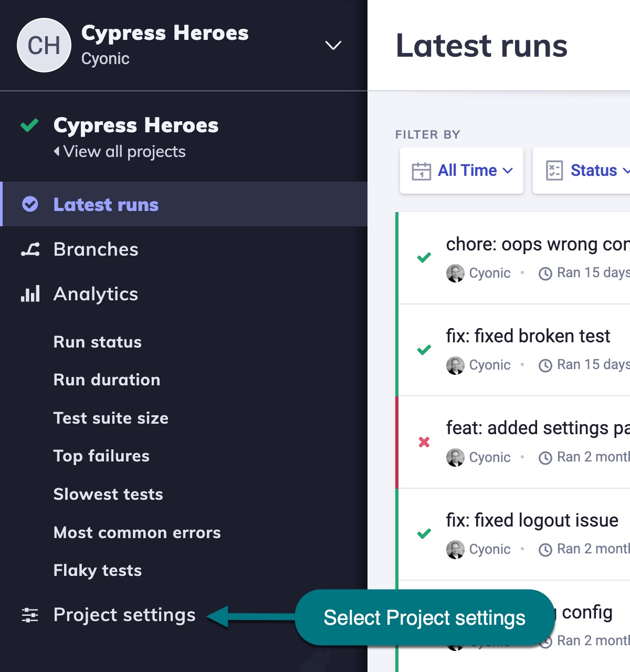Click the calendar icon in All Time filter
Screen dimensions: 630x672
coord(422,170)
